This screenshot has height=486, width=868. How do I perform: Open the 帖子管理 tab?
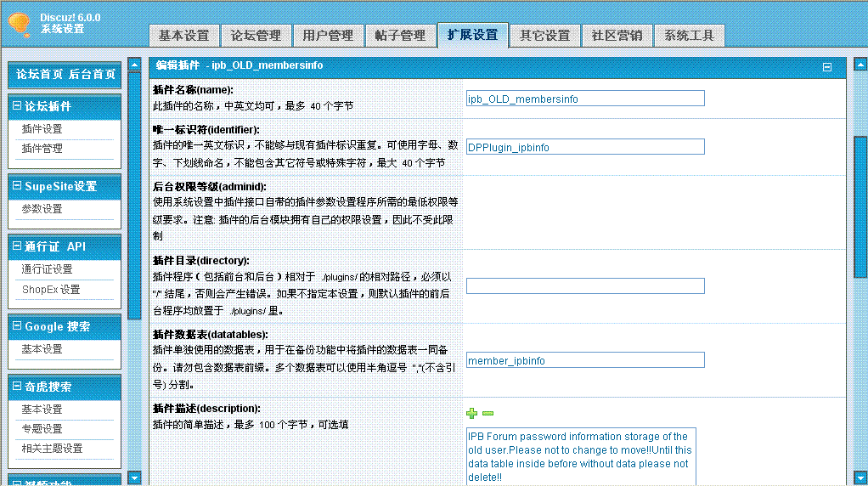coord(400,36)
